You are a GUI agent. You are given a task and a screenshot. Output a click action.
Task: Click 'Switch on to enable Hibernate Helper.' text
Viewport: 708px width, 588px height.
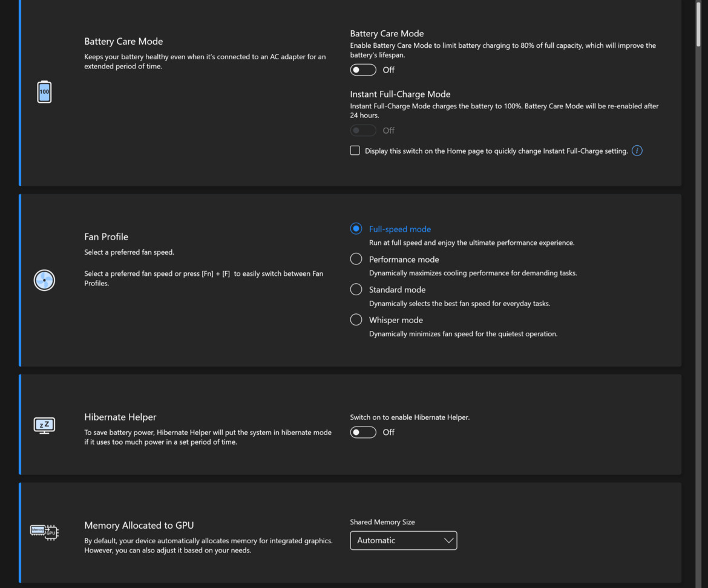(x=410, y=417)
